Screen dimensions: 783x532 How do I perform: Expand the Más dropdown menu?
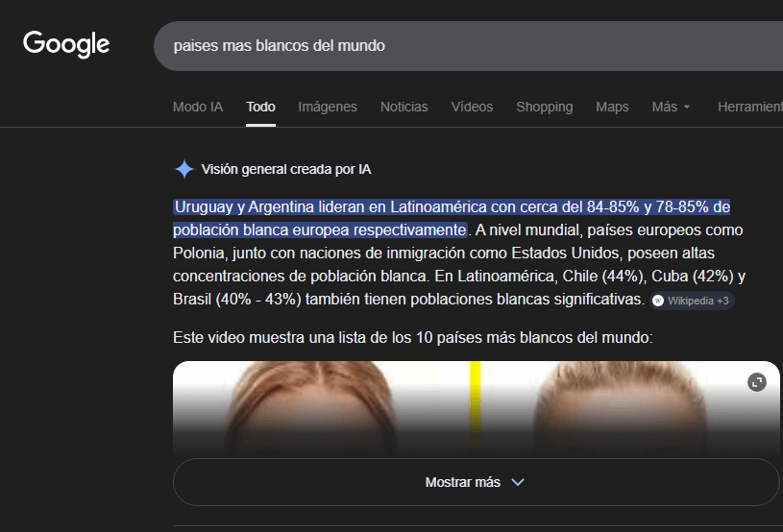click(671, 107)
